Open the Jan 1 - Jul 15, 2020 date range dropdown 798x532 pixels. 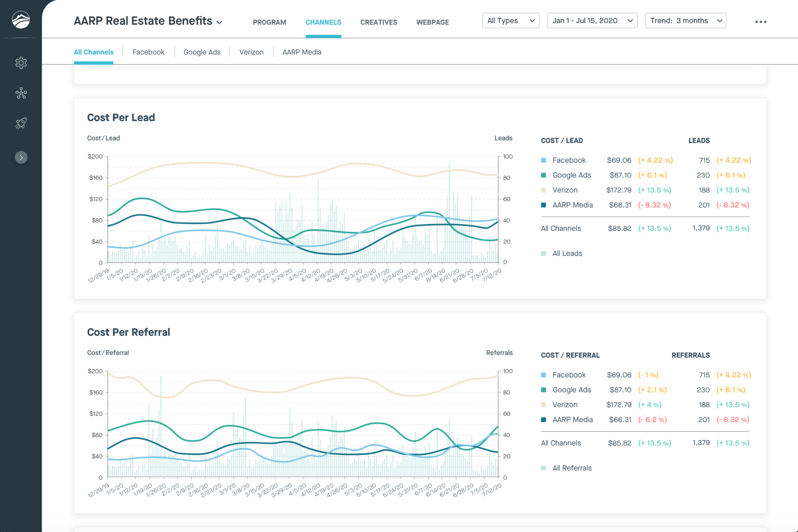click(592, 21)
